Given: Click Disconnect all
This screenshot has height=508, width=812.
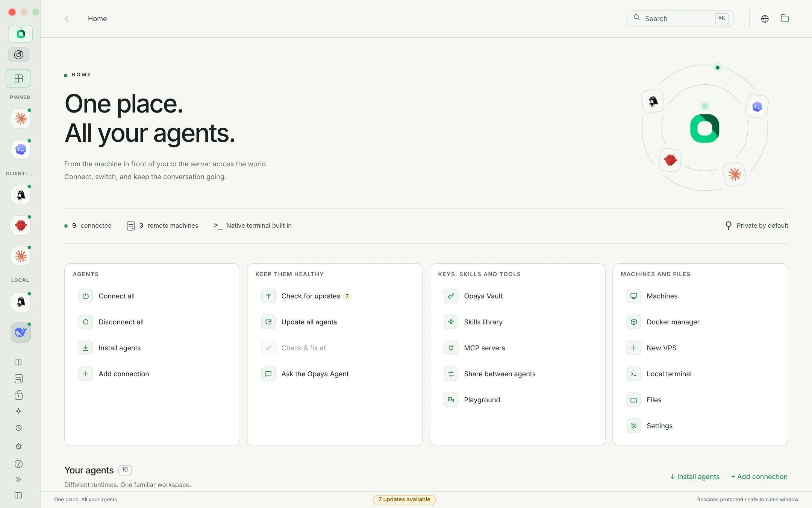Looking at the screenshot, I should coord(152,322).
